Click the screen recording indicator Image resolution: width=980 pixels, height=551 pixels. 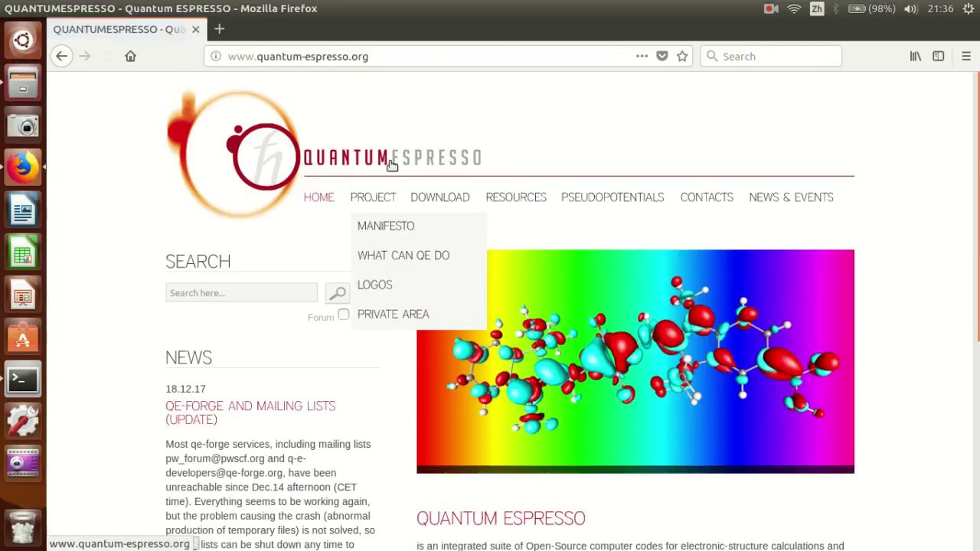[x=771, y=8]
